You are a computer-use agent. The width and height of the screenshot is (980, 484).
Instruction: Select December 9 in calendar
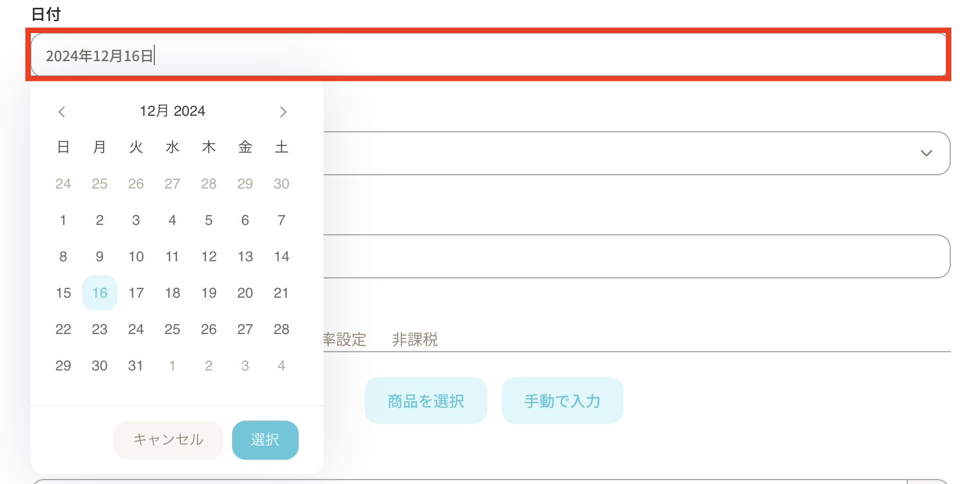(100, 256)
